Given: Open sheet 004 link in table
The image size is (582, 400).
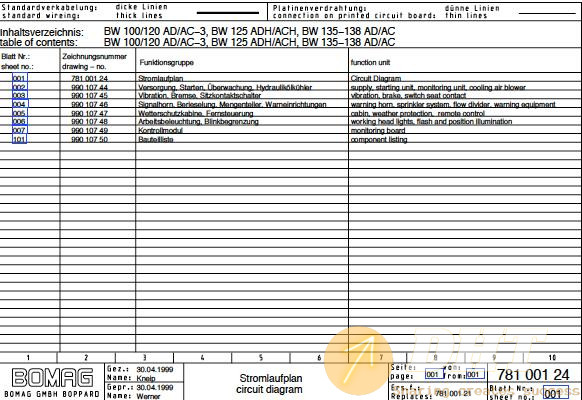Looking at the screenshot, I should pyautogui.click(x=20, y=104).
